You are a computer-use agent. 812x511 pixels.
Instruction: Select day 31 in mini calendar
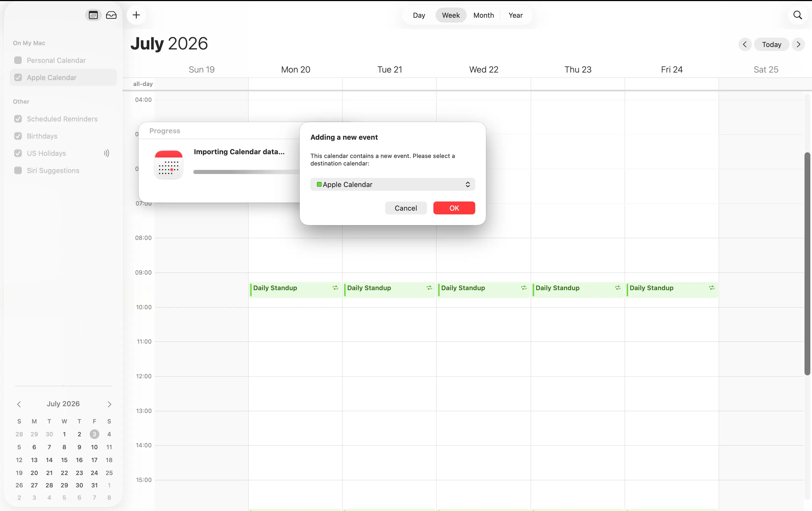tap(95, 485)
